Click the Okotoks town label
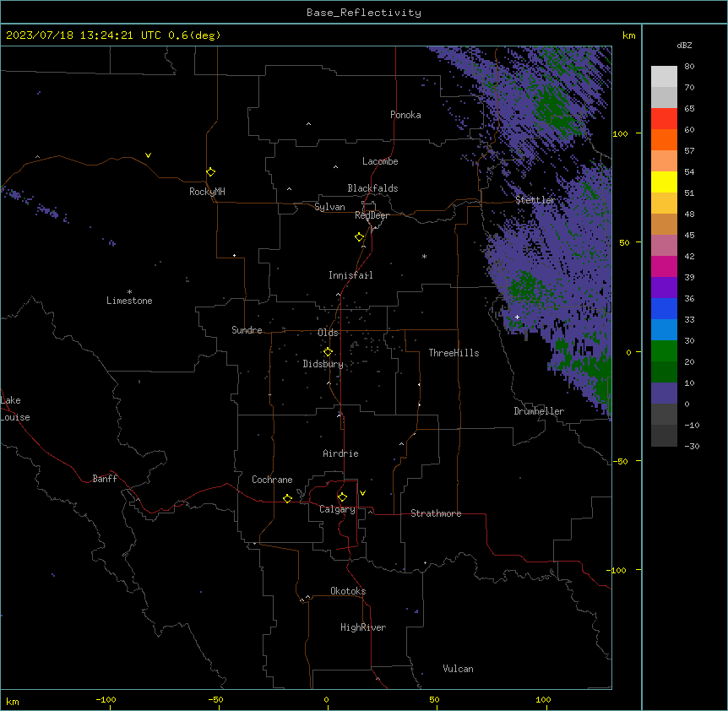This screenshot has width=728, height=711. pyautogui.click(x=348, y=591)
